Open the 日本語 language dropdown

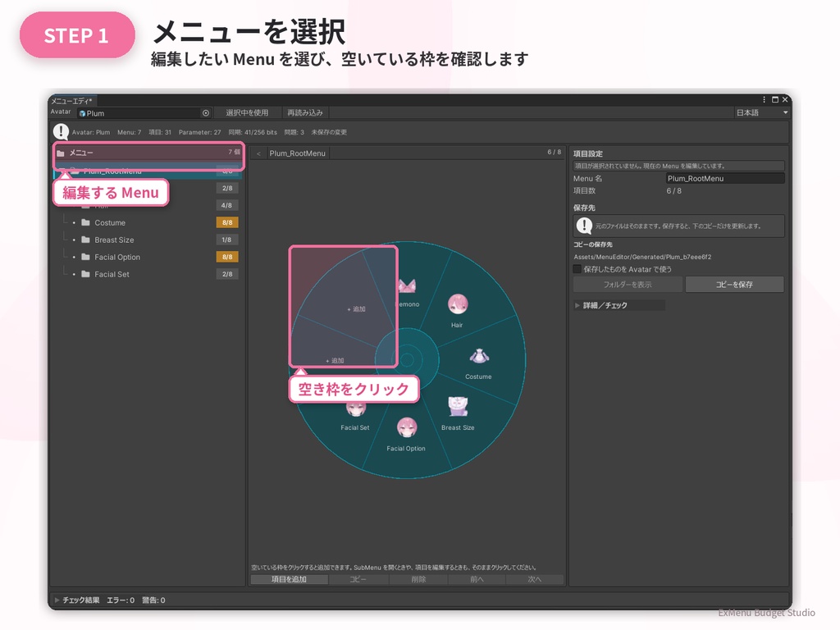(x=762, y=112)
